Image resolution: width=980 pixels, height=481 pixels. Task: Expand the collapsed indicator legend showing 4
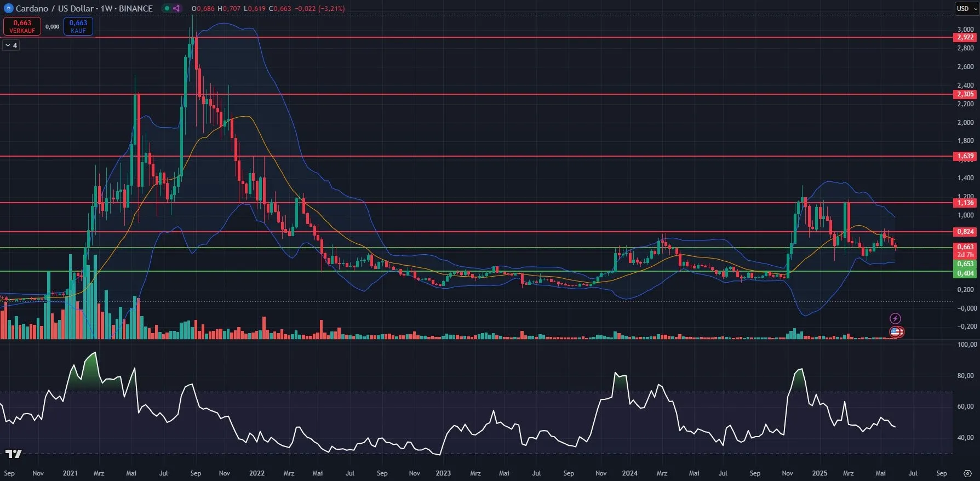(x=11, y=45)
